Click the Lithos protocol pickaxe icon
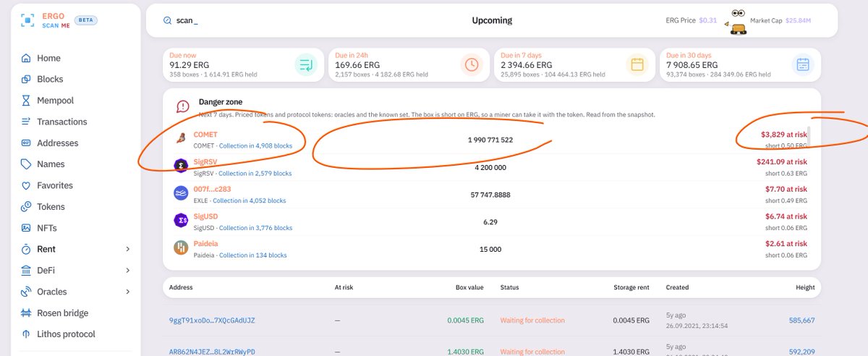Image resolution: width=868 pixels, height=356 pixels. [x=26, y=334]
